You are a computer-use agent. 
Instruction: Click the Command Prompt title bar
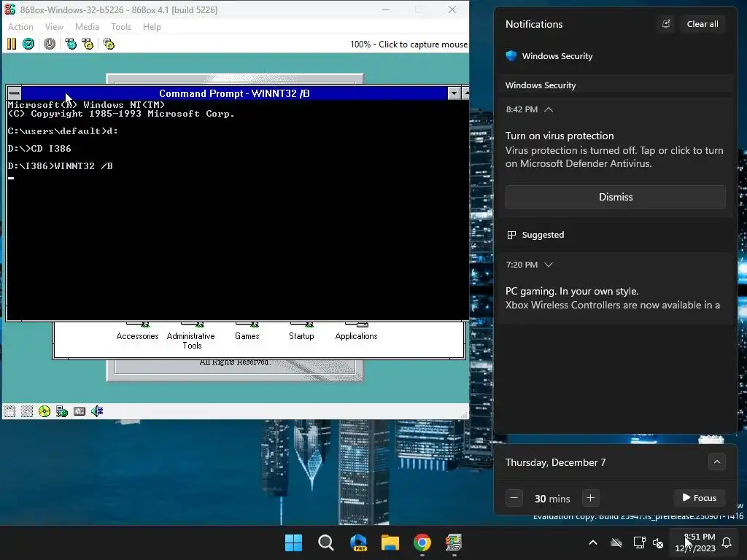[x=234, y=93]
